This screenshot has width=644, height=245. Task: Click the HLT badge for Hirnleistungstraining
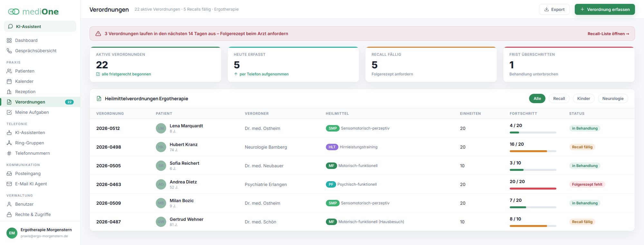click(332, 147)
